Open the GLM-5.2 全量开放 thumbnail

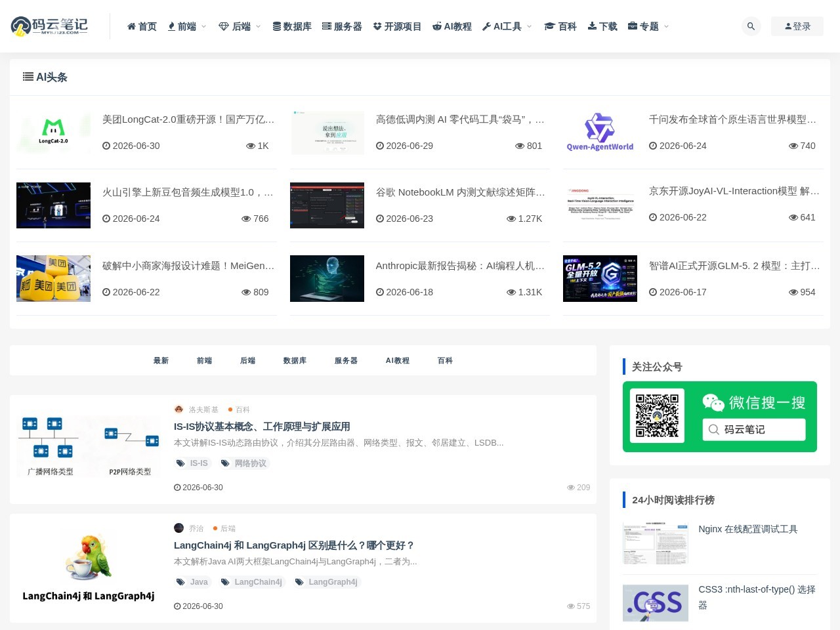(600, 278)
